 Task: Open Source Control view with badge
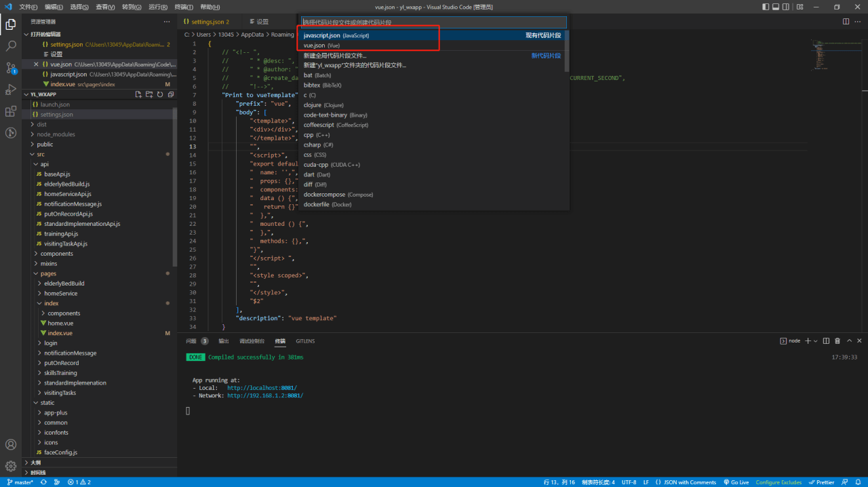[x=11, y=68]
